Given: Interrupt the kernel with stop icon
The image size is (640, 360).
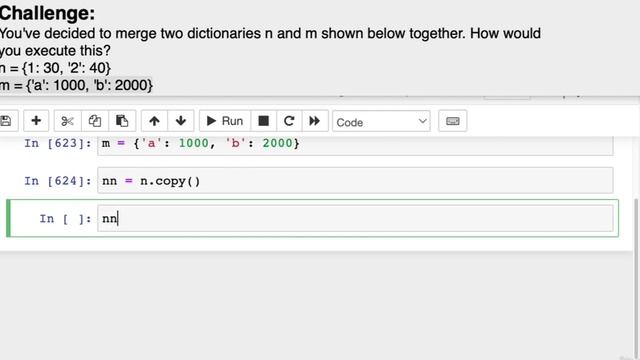Looking at the screenshot, I should click(x=264, y=121).
